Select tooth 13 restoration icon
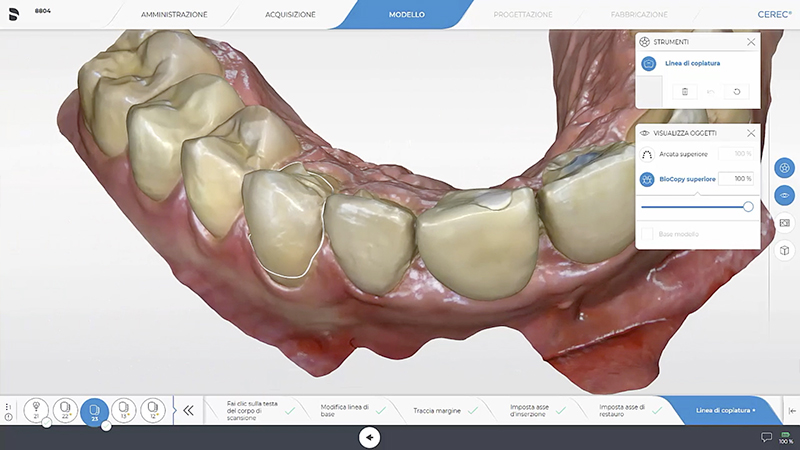The image size is (800, 450). click(x=123, y=409)
